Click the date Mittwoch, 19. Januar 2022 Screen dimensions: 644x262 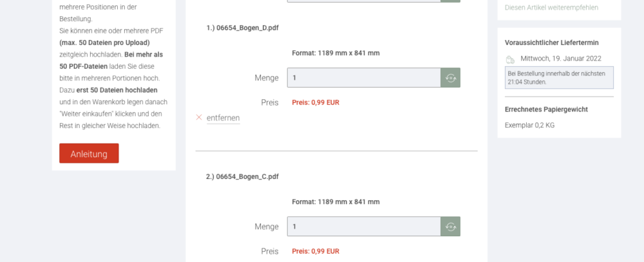[561, 59]
